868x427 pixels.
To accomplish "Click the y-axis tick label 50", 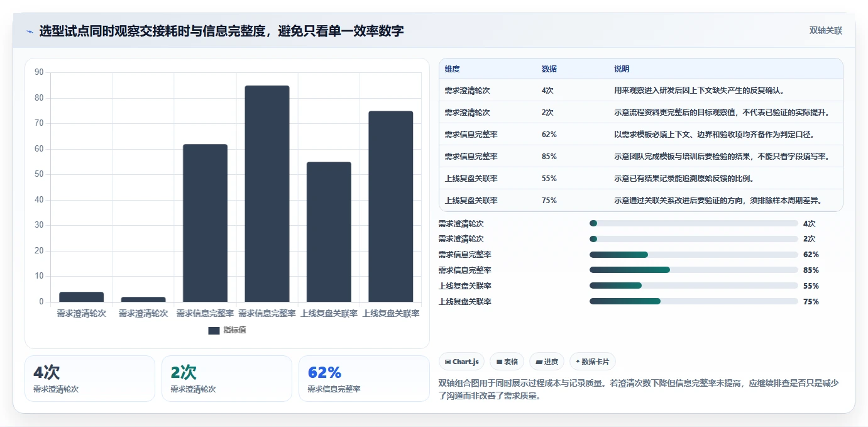I will 39,174.
